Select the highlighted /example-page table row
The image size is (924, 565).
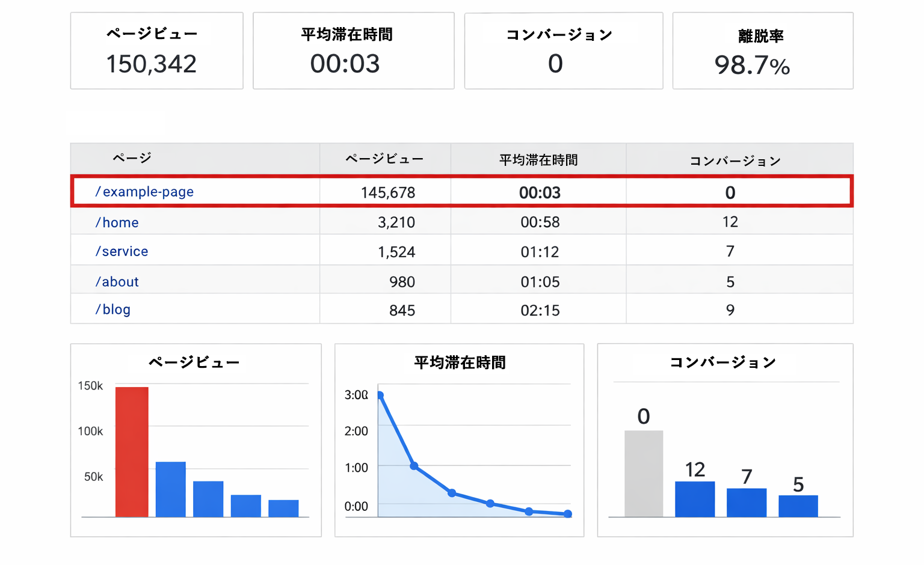[462, 192]
